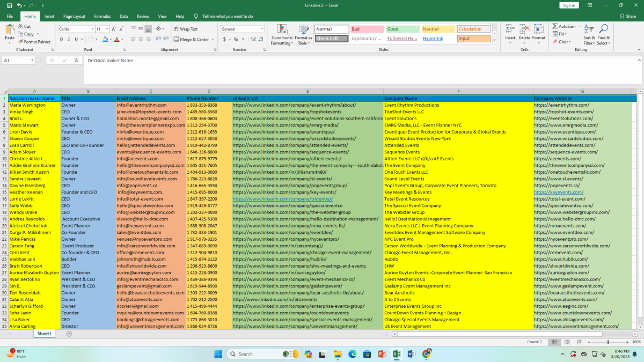This screenshot has width=644, height=362.
Task: Toggle Wrap Text for the cell
Action: [185, 29]
